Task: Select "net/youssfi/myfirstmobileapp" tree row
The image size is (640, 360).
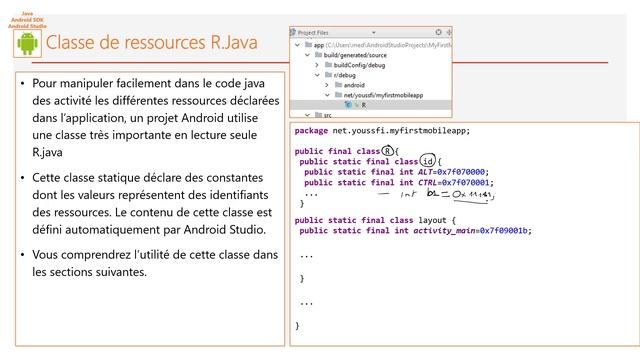Action: tap(383, 95)
